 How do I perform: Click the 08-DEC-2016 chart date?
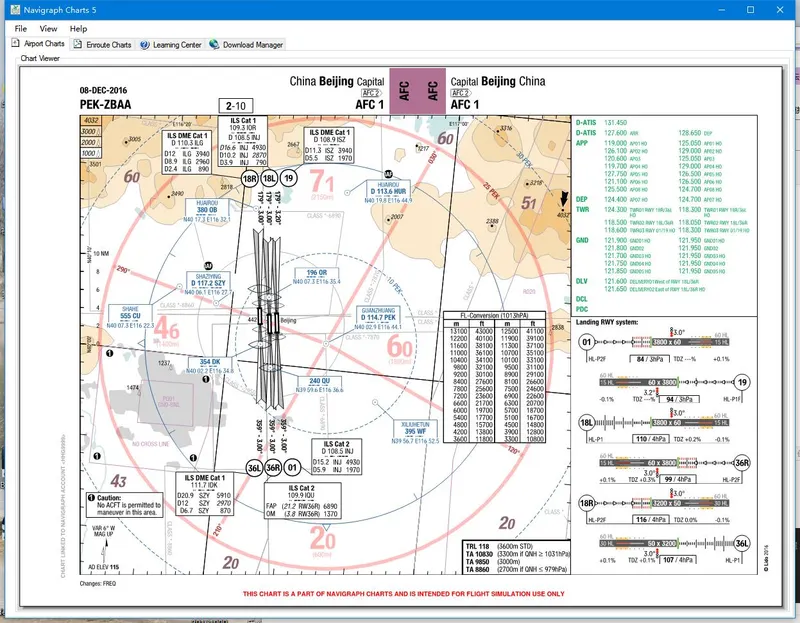[x=104, y=90]
